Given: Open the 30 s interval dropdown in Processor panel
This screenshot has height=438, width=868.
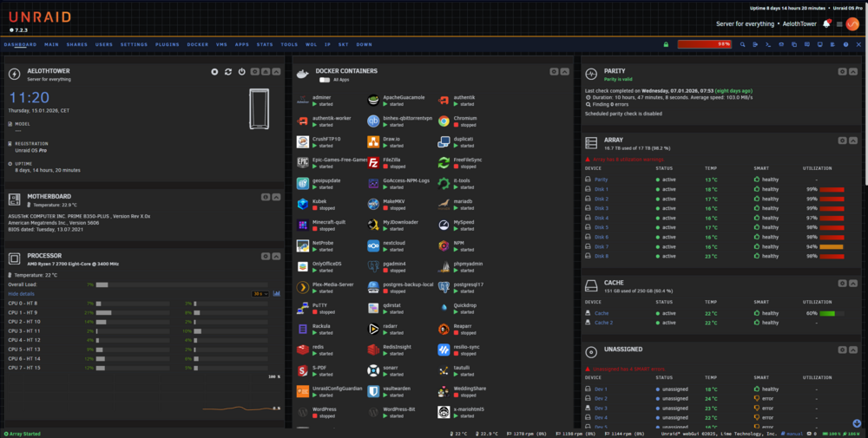Looking at the screenshot, I should point(260,294).
